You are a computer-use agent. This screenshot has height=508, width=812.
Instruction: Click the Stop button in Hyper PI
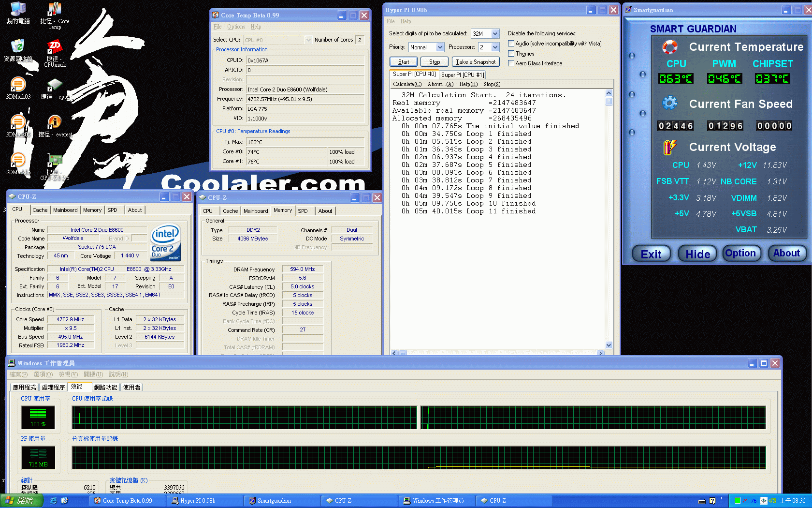(435, 62)
